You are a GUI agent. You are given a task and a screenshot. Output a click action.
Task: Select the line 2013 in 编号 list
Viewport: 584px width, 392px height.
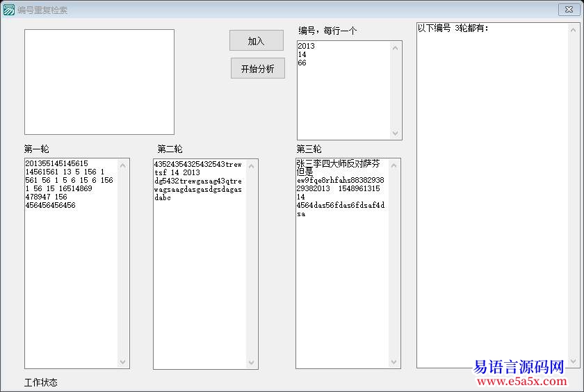(306, 46)
